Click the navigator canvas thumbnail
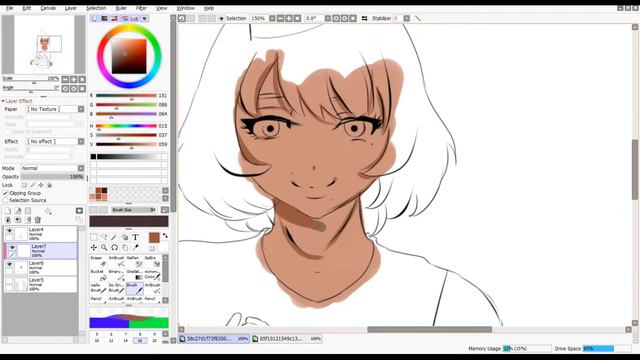The image size is (640, 360). pyautogui.click(x=44, y=44)
